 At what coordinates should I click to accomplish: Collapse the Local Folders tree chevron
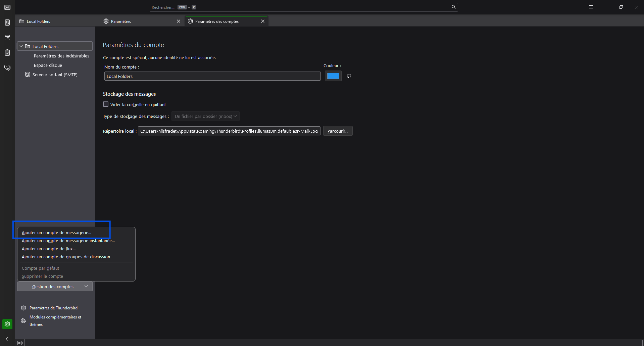pyautogui.click(x=21, y=46)
